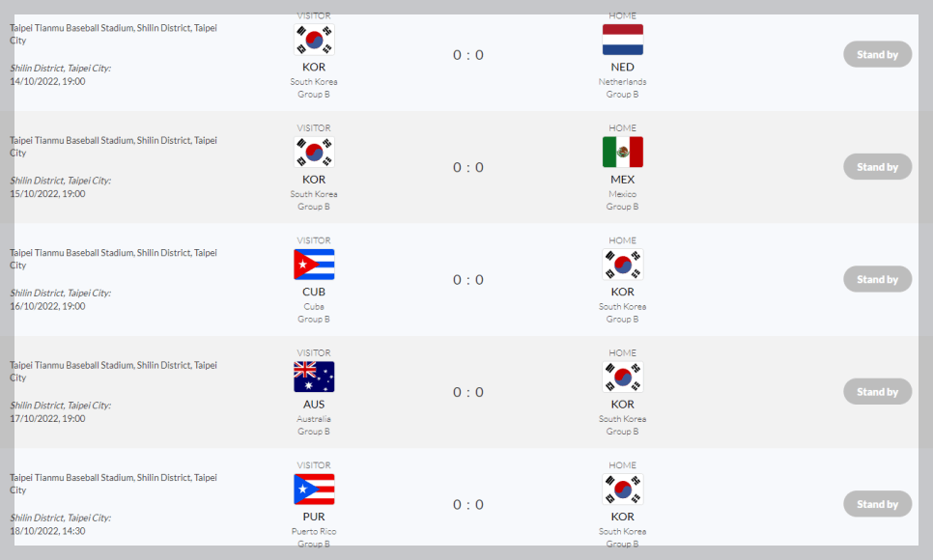
Task: Click the VISITOR header above the Australia flag
Action: pos(313,352)
